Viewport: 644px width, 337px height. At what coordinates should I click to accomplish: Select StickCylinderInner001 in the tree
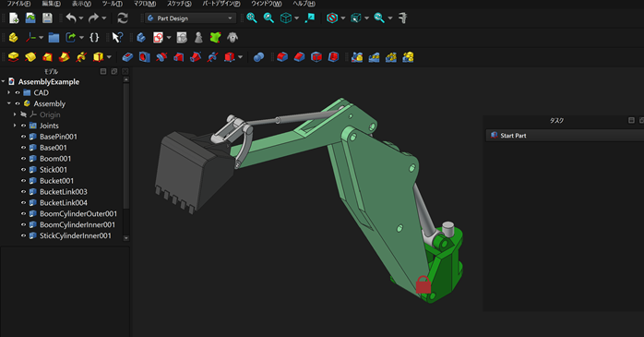point(75,236)
